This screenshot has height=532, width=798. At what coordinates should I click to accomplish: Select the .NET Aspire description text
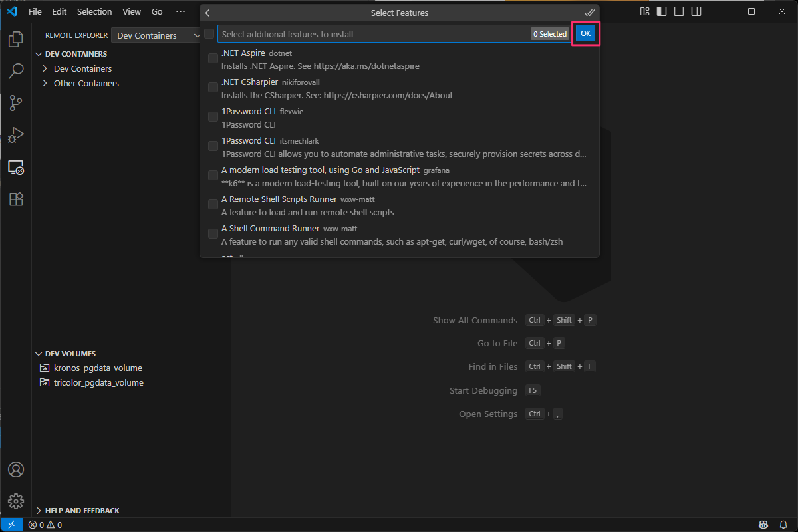[x=321, y=66]
